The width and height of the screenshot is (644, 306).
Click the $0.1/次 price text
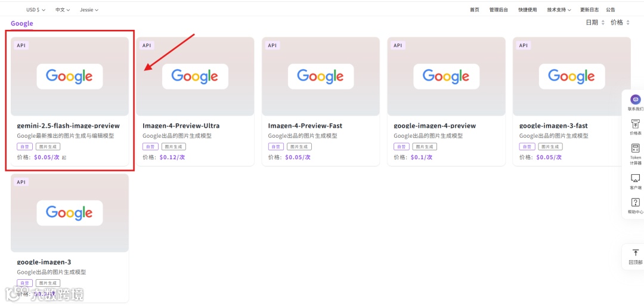click(422, 157)
